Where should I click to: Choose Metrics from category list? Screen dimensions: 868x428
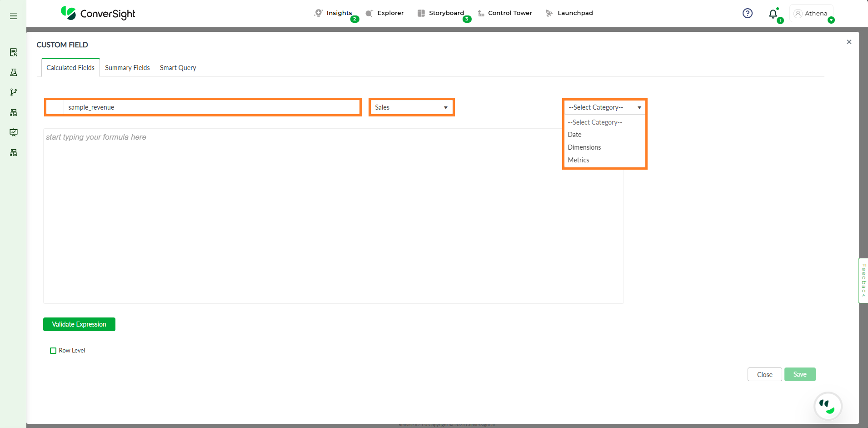tap(579, 160)
